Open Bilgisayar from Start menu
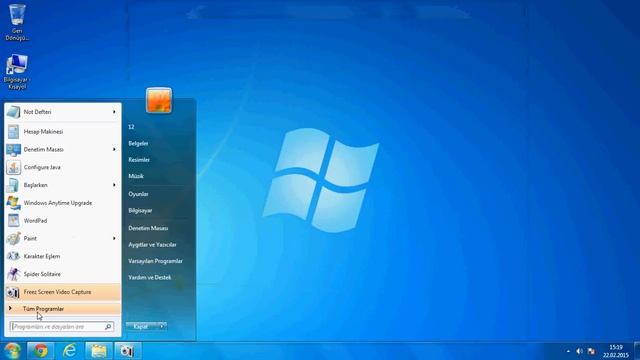 [140, 211]
